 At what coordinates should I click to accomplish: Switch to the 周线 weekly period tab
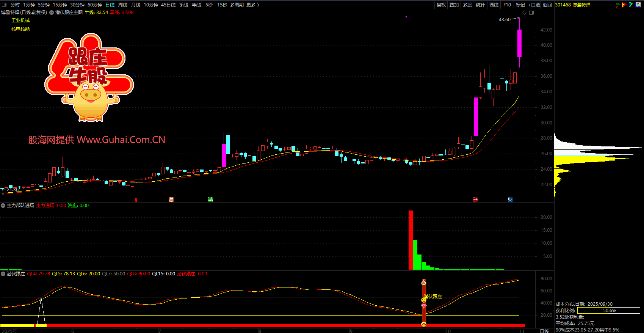tap(123, 5)
